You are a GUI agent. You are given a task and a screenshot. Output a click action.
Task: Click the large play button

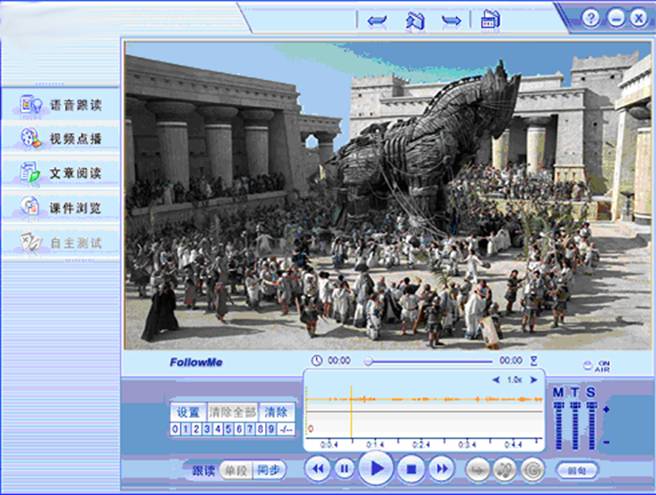[x=376, y=469]
